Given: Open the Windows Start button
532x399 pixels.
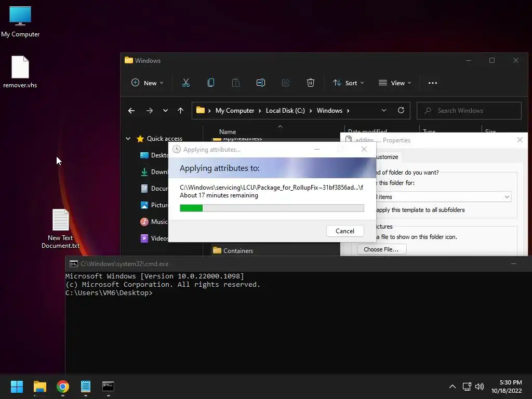Looking at the screenshot, I should (17, 387).
